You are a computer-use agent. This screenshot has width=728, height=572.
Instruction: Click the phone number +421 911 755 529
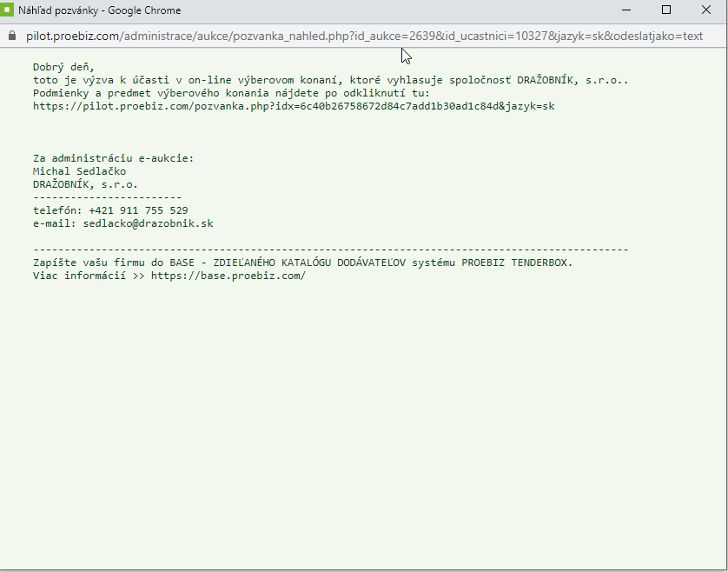click(138, 210)
